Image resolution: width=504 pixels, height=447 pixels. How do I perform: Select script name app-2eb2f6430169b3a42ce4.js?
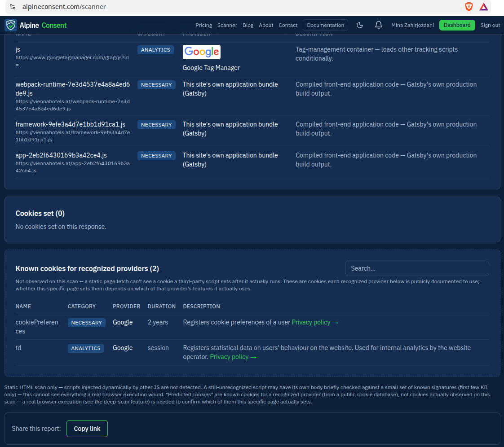coord(61,155)
